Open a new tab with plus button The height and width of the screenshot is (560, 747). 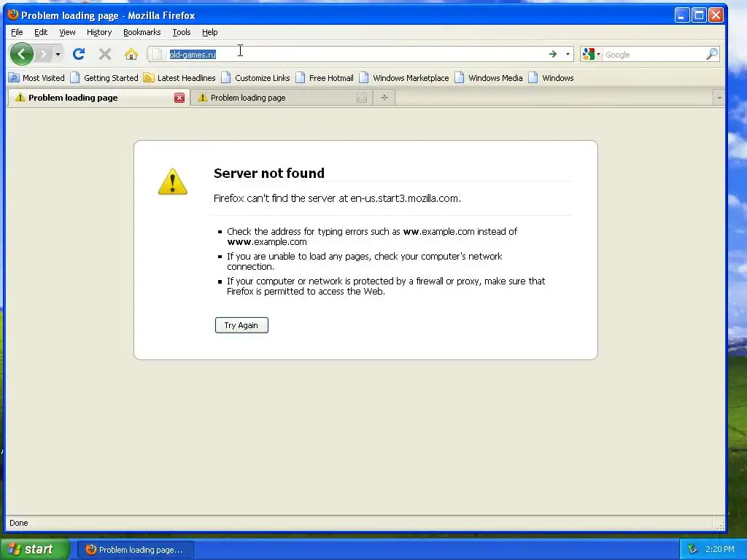coord(384,98)
